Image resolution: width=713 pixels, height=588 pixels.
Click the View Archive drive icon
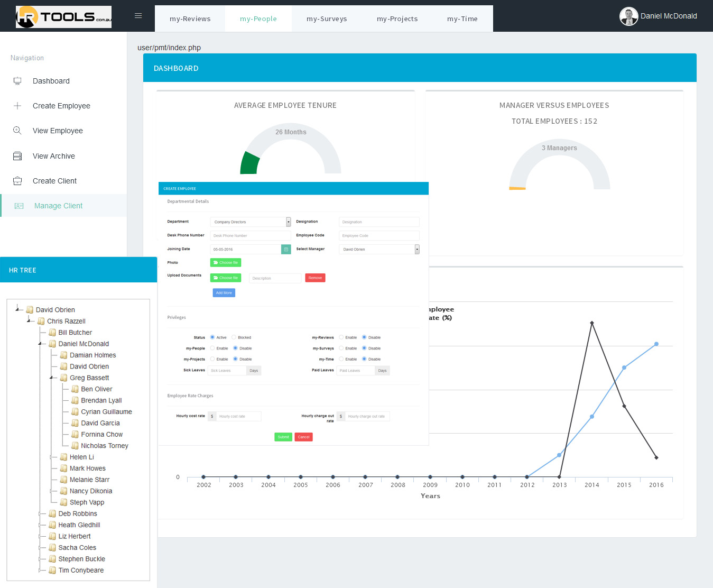point(17,156)
